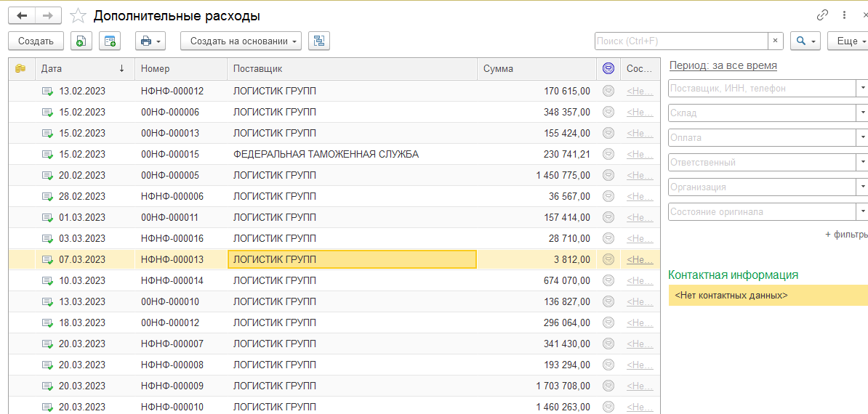Expand the Оплата filter dropdown
This screenshot has height=414, width=868.
tap(862, 138)
